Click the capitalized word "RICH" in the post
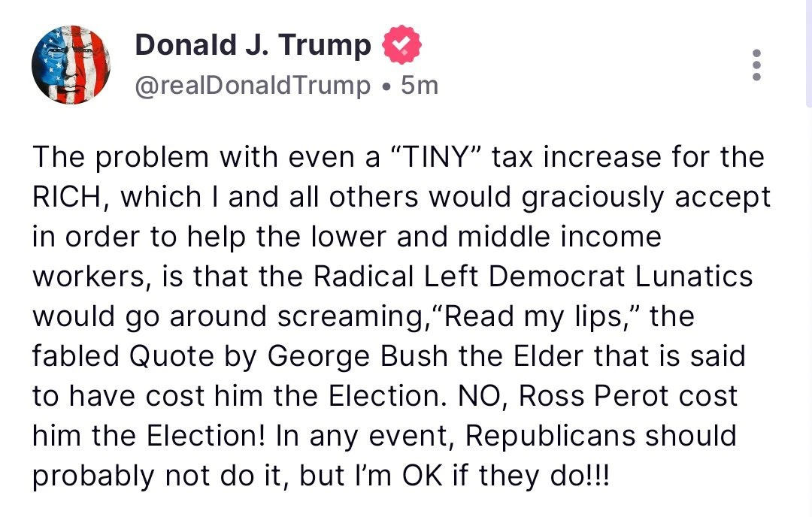812x517 pixels. pyautogui.click(x=68, y=198)
